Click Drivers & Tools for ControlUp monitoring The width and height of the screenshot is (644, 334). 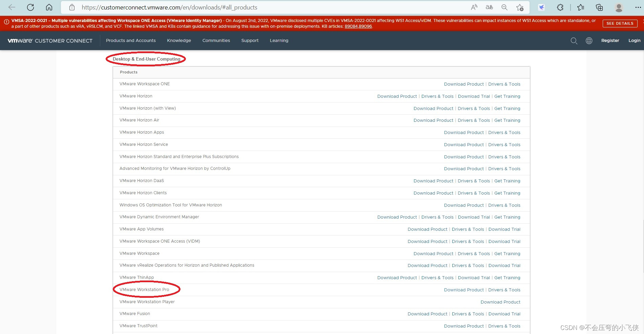pos(504,169)
